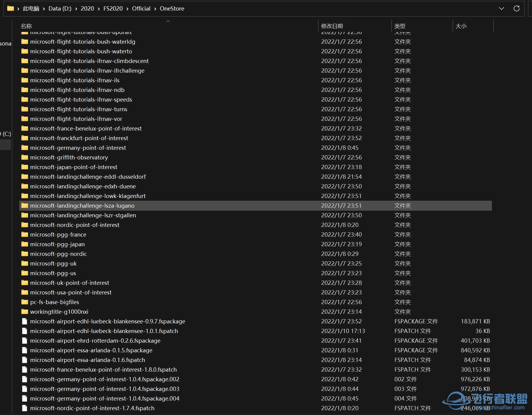
Task: Select the microsoft-pgg-france folder name
Action: (58, 234)
